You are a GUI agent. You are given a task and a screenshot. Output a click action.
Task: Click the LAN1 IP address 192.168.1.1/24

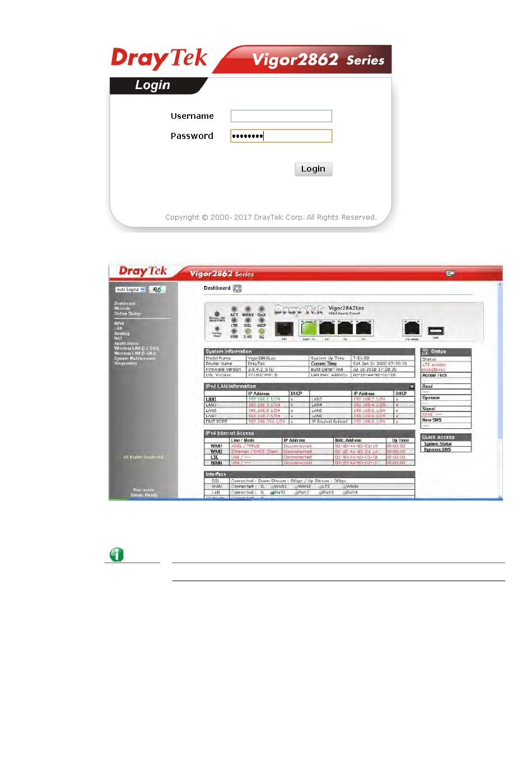264,399
